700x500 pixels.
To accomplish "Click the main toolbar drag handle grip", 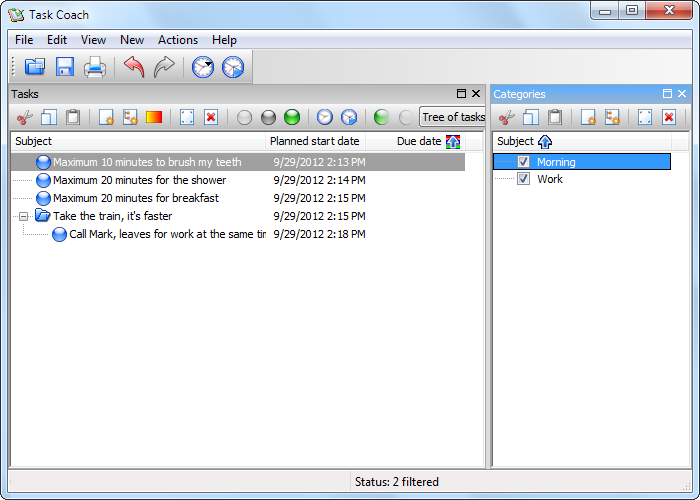I will click(x=13, y=67).
